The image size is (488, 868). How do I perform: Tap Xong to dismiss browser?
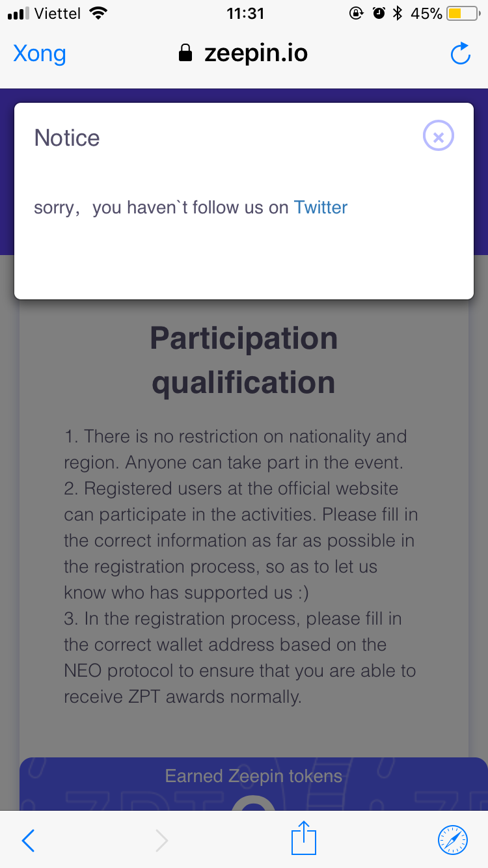coord(40,53)
